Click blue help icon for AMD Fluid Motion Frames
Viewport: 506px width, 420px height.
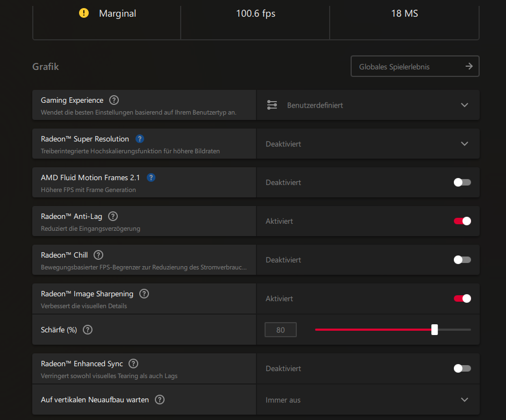[151, 177]
